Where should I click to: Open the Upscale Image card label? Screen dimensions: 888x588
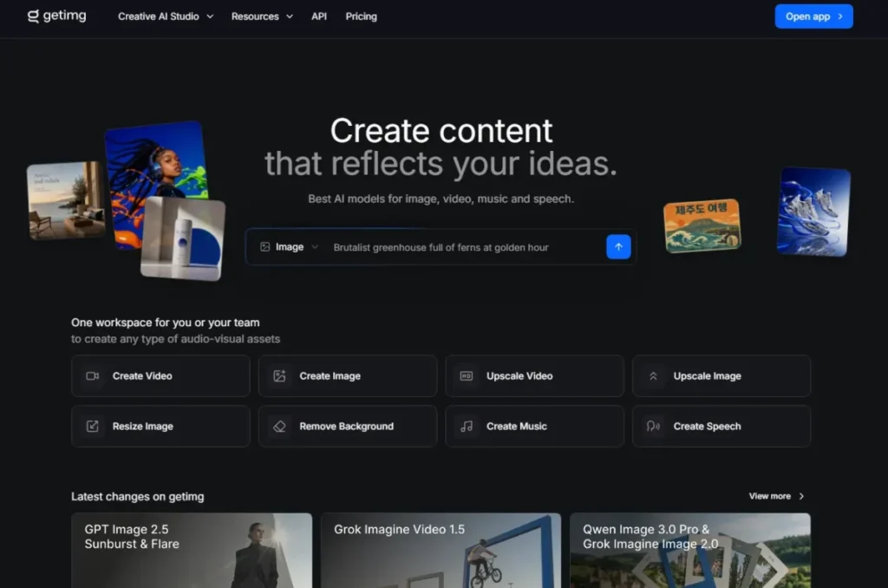coord(707,376)
